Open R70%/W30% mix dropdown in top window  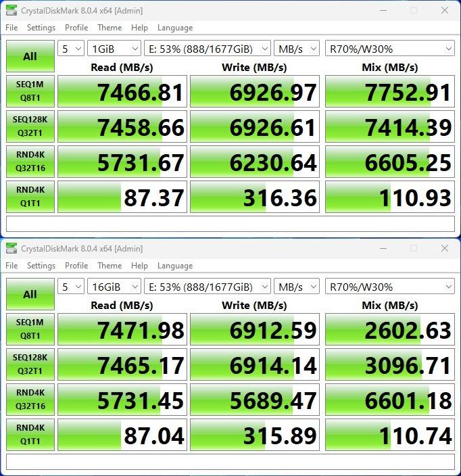pyautogui.click(x=389, y=49)
